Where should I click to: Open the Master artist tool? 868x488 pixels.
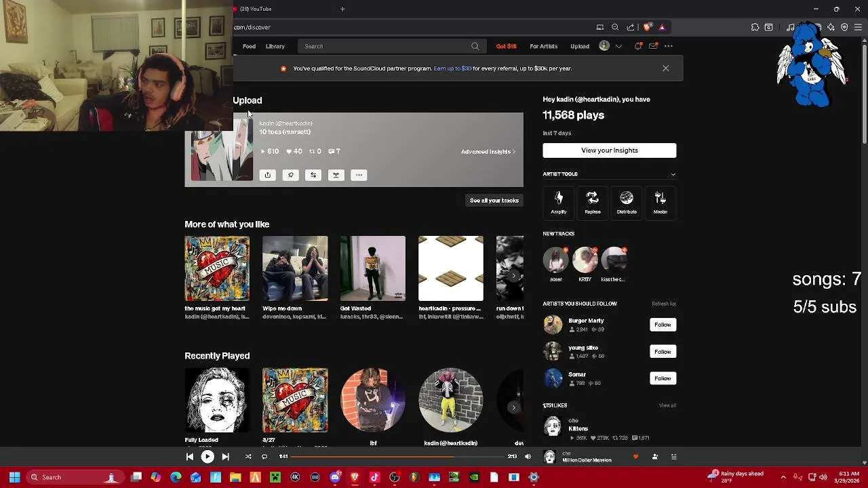pos(660,202)
